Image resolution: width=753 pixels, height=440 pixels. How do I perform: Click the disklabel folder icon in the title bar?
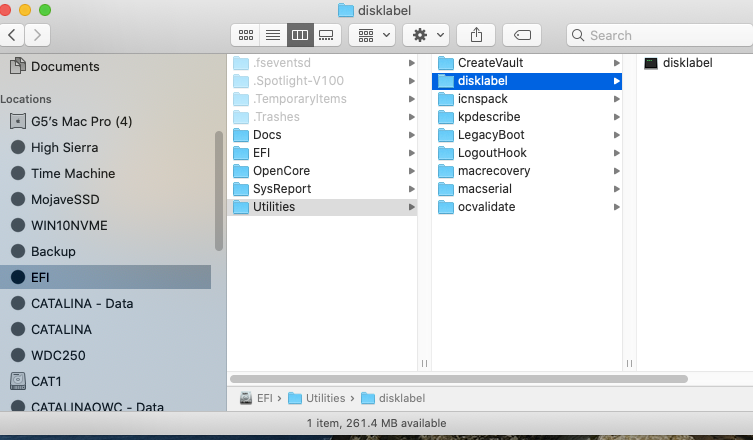[x=345, y=10]
